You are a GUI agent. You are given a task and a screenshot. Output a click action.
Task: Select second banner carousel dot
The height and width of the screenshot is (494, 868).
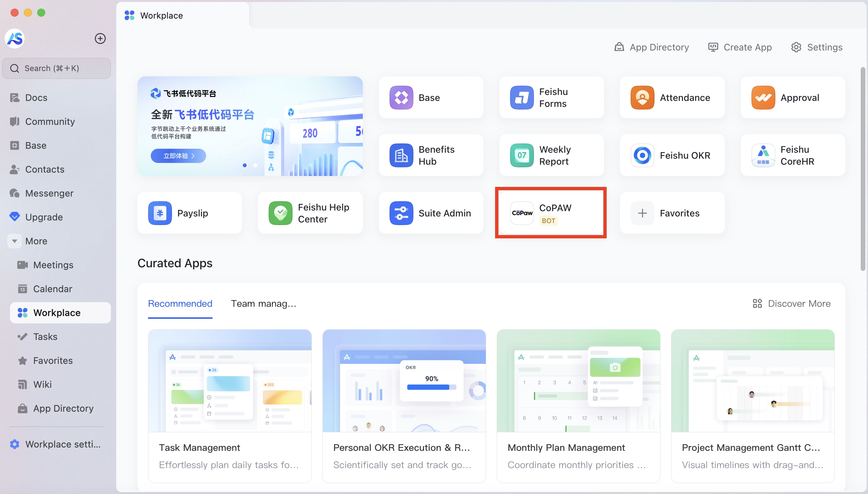(x=255, y=165)
